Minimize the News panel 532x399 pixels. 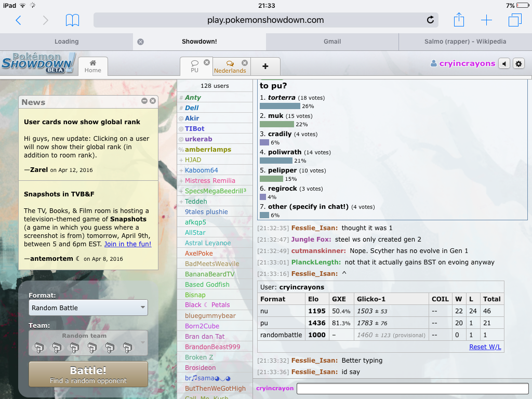point(144,101)
